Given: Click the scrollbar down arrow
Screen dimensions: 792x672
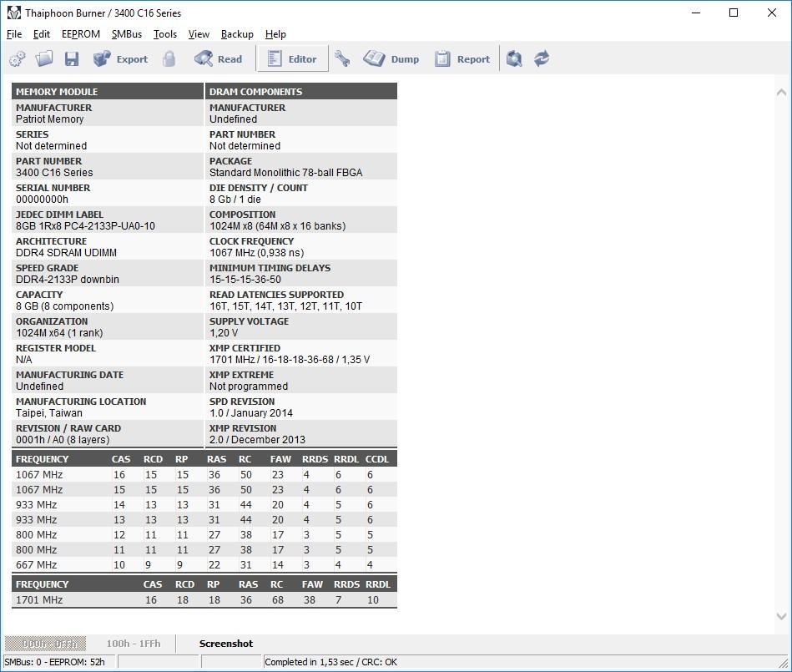Looking at the screenshot, I should 781,616.
